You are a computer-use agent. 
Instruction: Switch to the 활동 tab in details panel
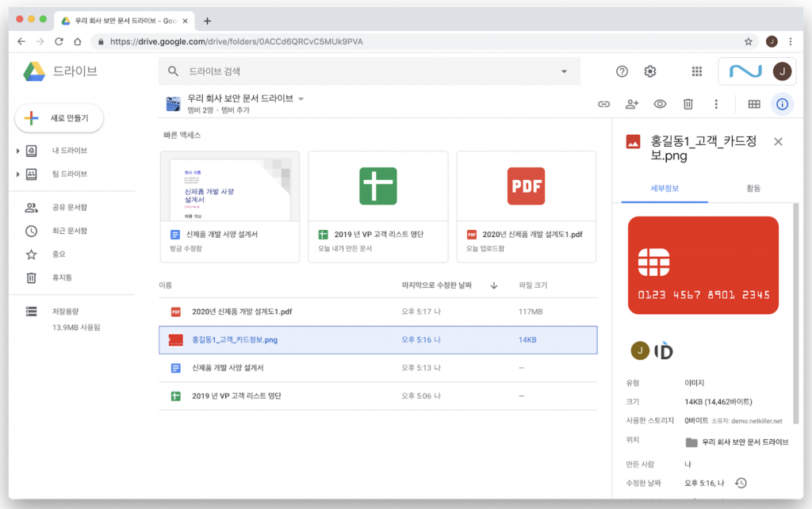(x=753, y=188)
